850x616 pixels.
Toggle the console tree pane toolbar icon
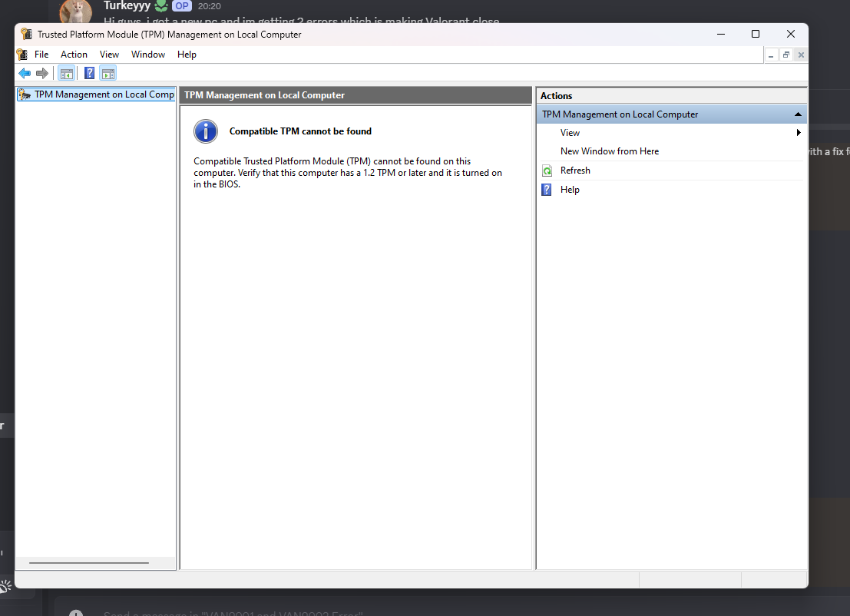67,73
